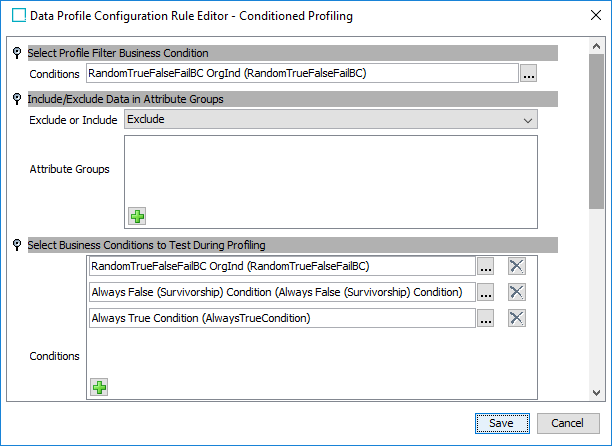Viewport: 612px width, 446px height.
Task: Click the scrollbar down arrow
Action: tap(596, 393)
